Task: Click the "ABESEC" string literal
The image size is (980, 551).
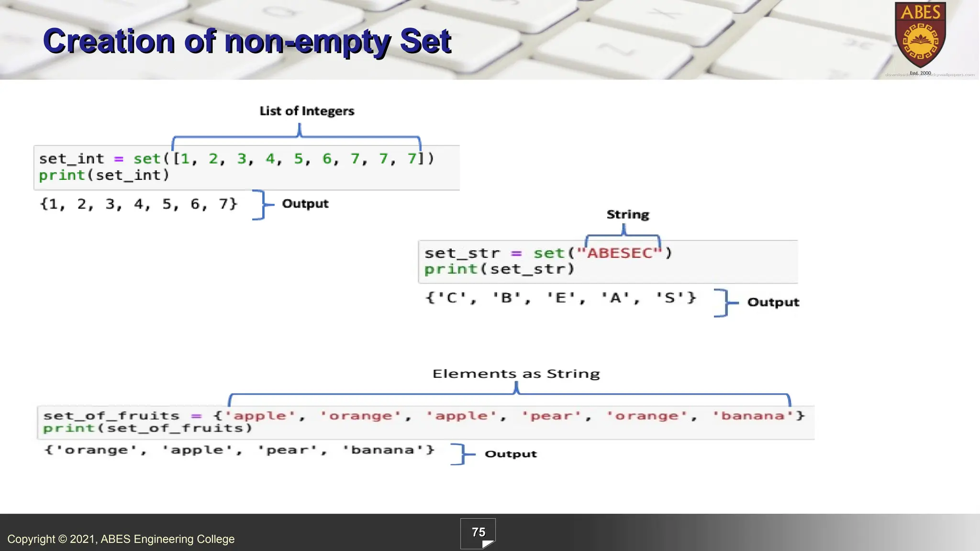Action: tap(620, 253)
